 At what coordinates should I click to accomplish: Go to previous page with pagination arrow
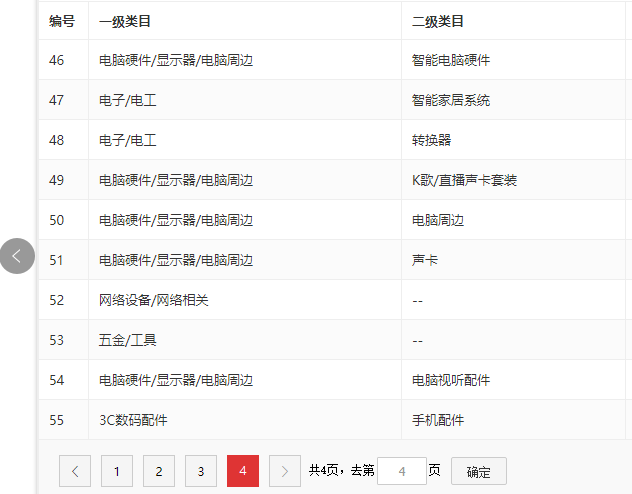tap(75, 471)
